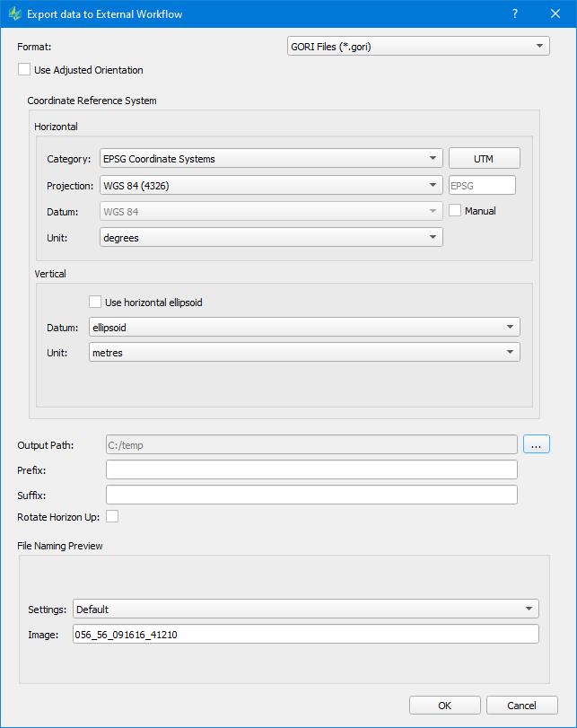Open the Format dropdown with GORI Files
The width and height of the screenshot is (577, 728).
point(416,46)
